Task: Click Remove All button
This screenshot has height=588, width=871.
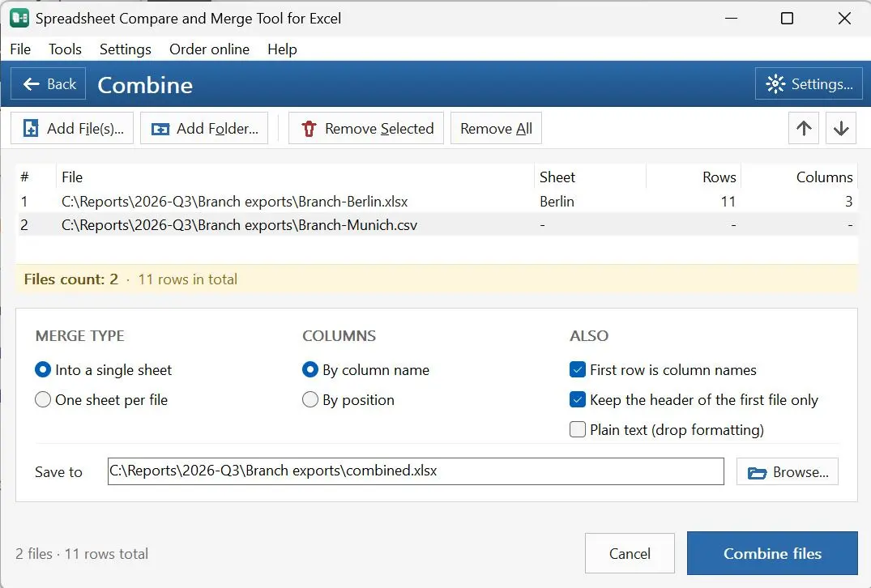Action: click(496, 128)
